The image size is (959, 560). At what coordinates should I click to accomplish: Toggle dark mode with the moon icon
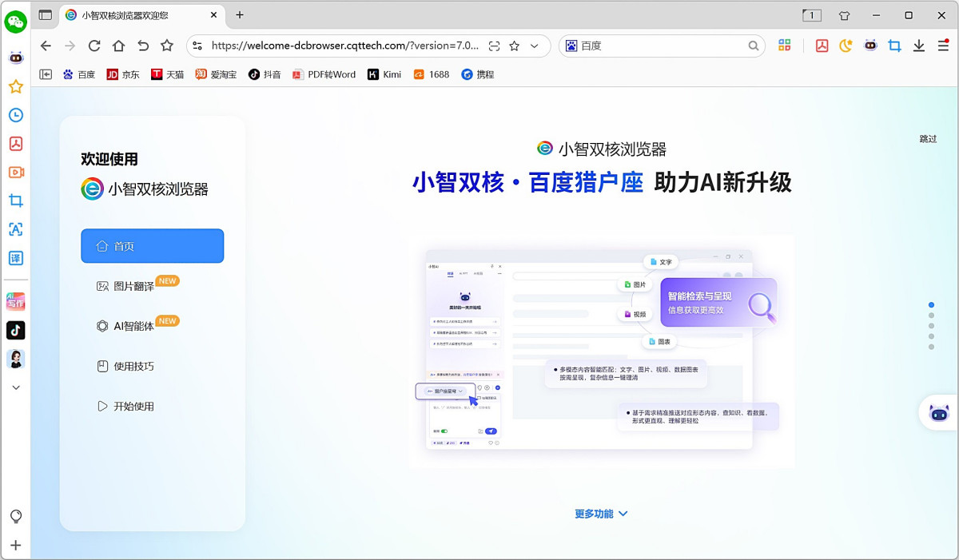[x=846, y=46]
